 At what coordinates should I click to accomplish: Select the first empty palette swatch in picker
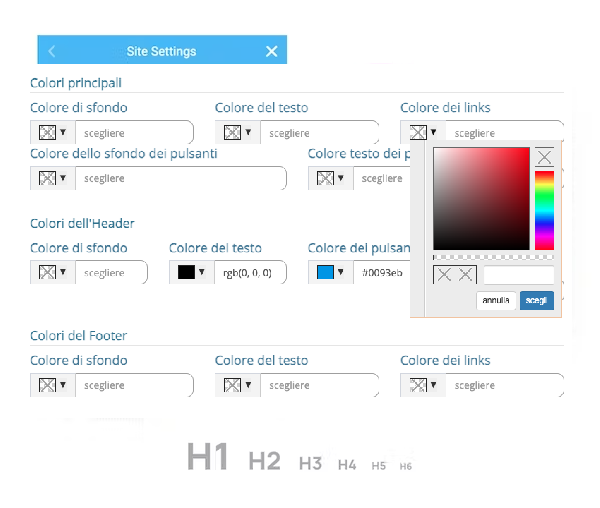[444, 275]
